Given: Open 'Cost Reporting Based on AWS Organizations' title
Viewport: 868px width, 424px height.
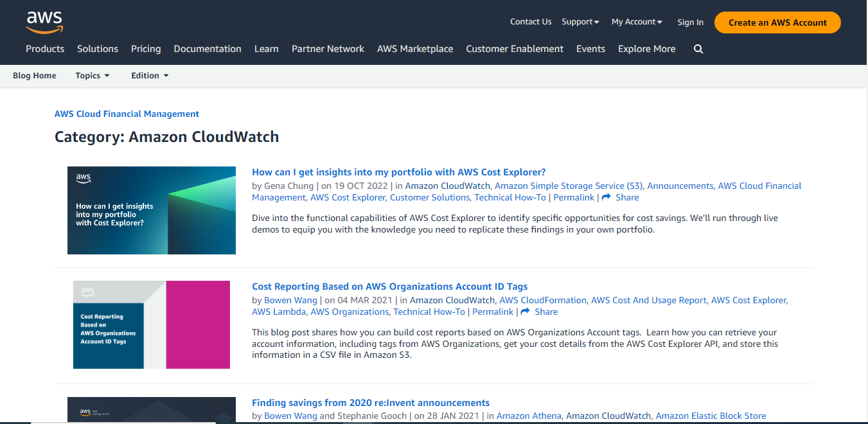Looking at the screenshot, I should click(x=390, y=287).
